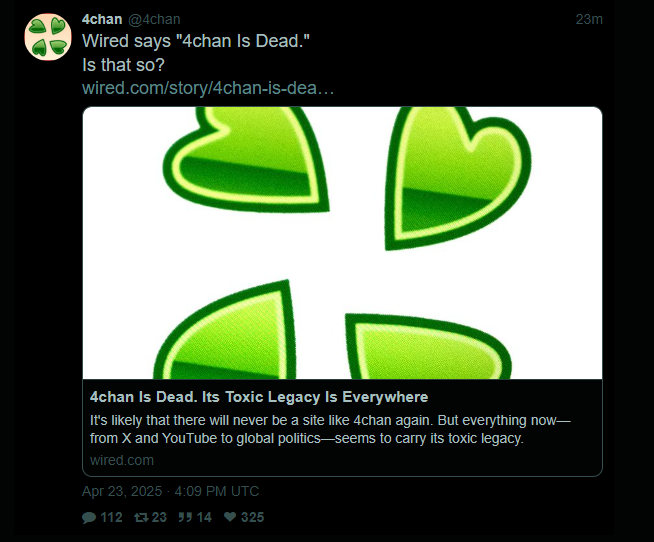Open the wired.com/story/4chan-is-dea… link
Viewport: 654px width, 542px height.
tap(208, 88)
